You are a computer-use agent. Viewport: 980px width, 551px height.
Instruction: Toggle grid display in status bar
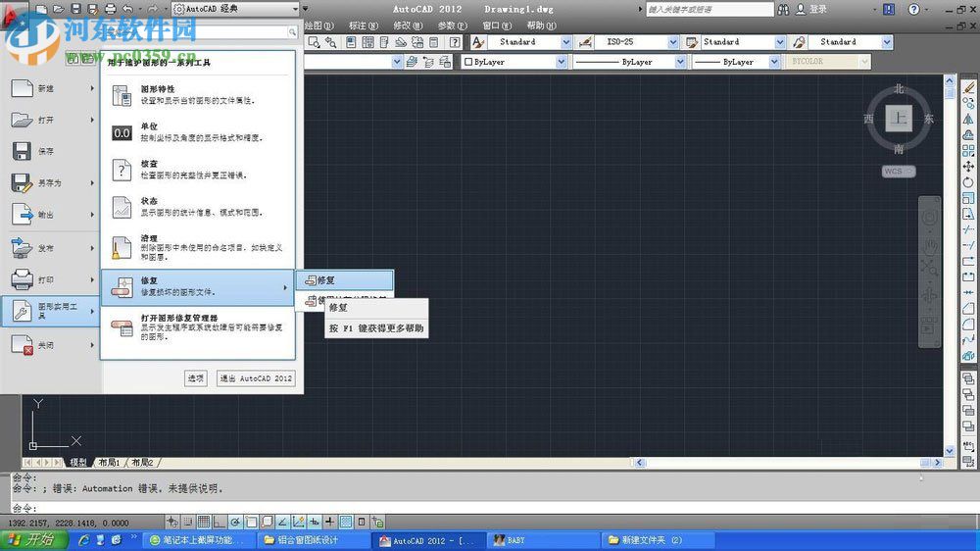[x=204, y=522]
